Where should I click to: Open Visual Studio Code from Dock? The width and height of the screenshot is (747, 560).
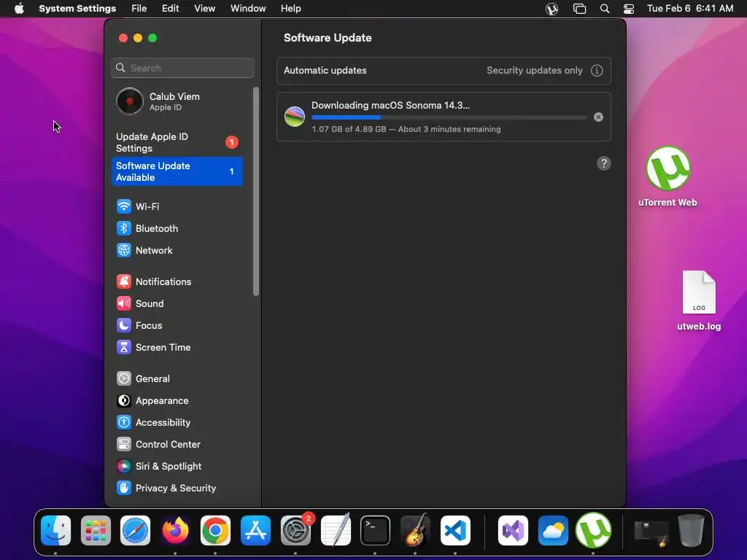tap(455, 531)
